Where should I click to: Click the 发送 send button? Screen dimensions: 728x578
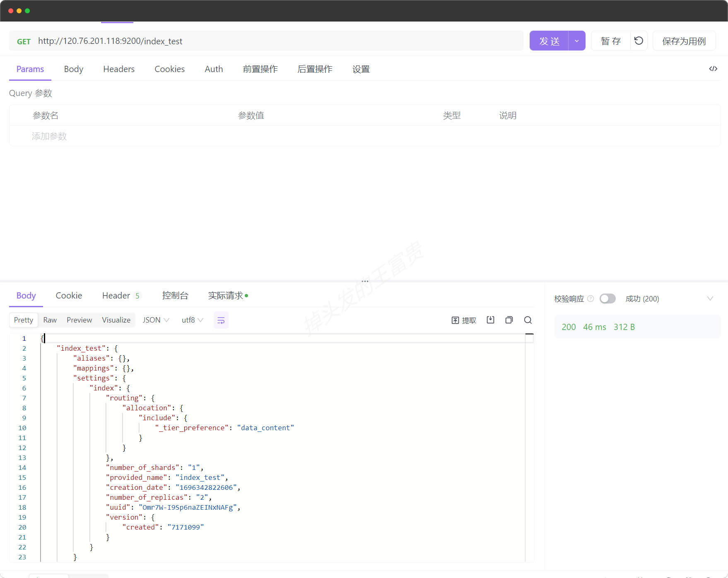549,41
